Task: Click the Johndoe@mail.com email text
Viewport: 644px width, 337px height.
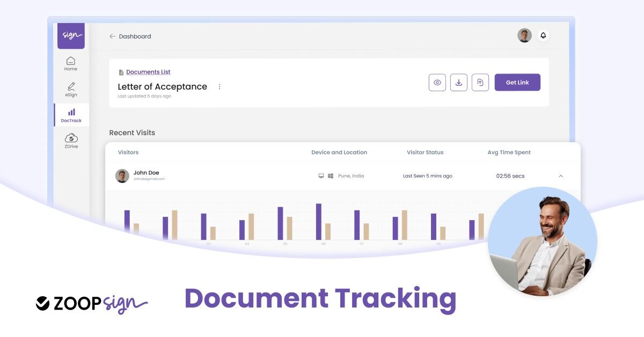Action: click(149, 179)
